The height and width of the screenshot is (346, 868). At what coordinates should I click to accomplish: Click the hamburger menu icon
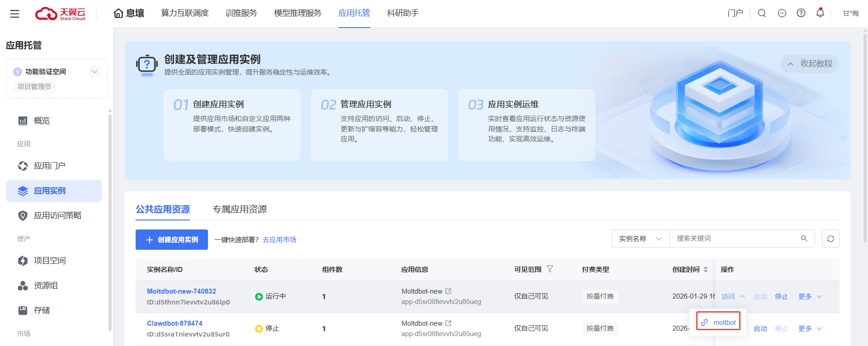coord(14,14)
